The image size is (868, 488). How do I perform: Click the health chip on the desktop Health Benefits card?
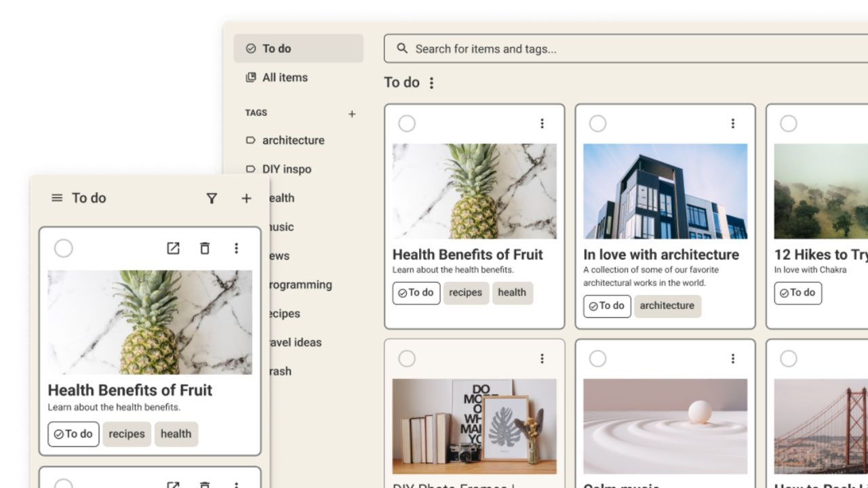click(x=512, y=293)
